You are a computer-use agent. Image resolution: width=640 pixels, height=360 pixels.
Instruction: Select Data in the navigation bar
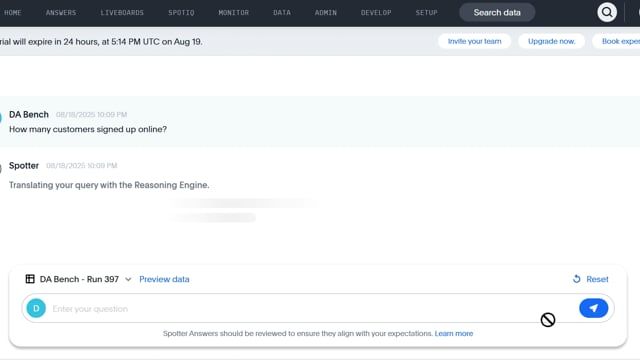(282, 13)
